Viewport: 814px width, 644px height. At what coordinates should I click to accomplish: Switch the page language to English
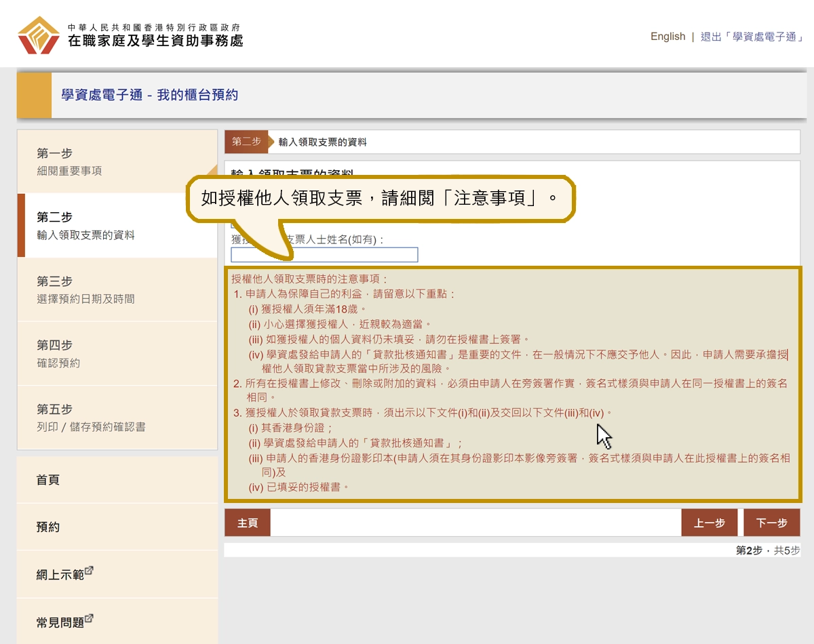pyautogui.click(x=667, y=37)
